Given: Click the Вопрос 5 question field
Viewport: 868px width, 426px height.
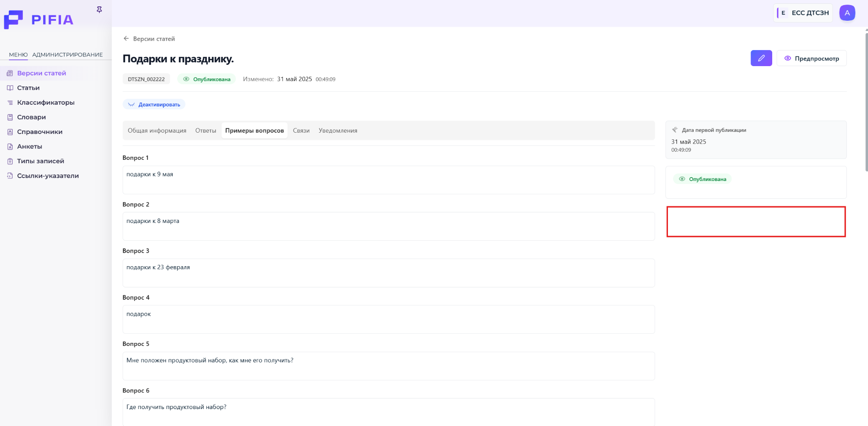Looking at the screenshot, I should [388, 366].
